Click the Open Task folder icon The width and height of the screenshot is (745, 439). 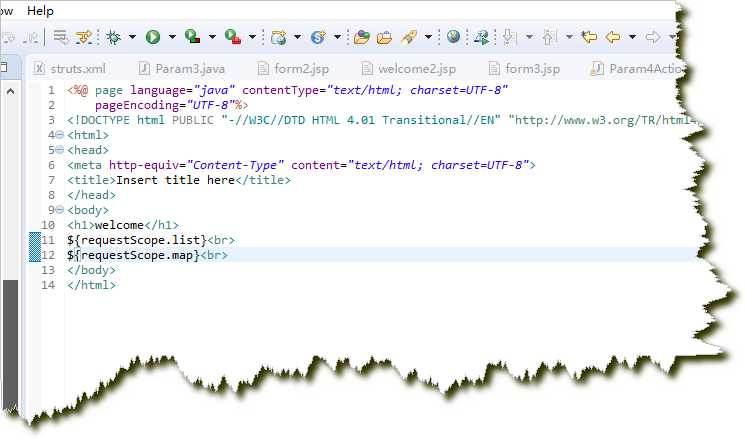(x=384, y=37)
